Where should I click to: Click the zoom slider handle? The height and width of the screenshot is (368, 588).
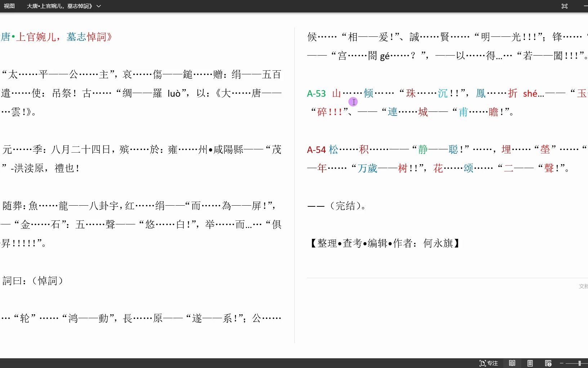point(580,363)
